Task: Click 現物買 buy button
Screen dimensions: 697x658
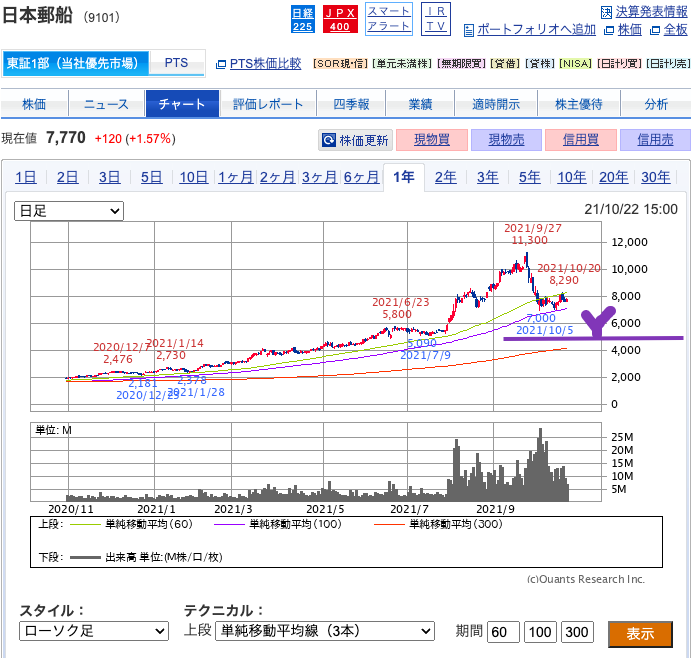Action: coord(432,140)
